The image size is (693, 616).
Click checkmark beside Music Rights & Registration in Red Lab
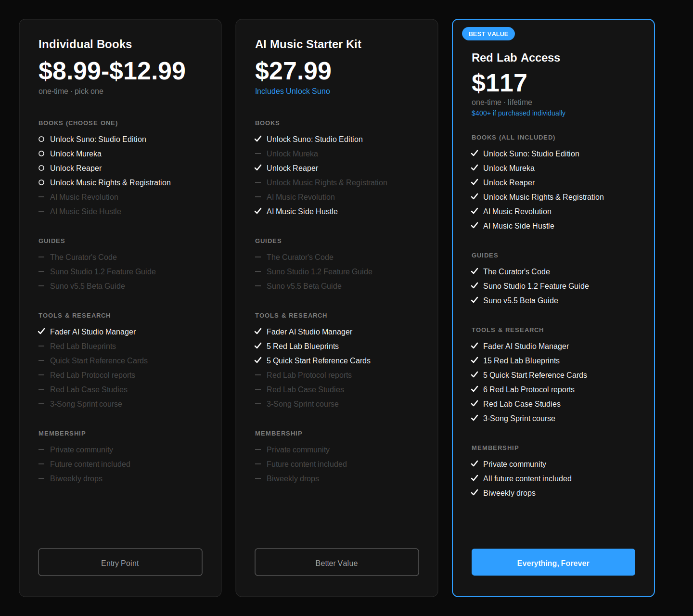pyautogui.click(x=475, y=196)
